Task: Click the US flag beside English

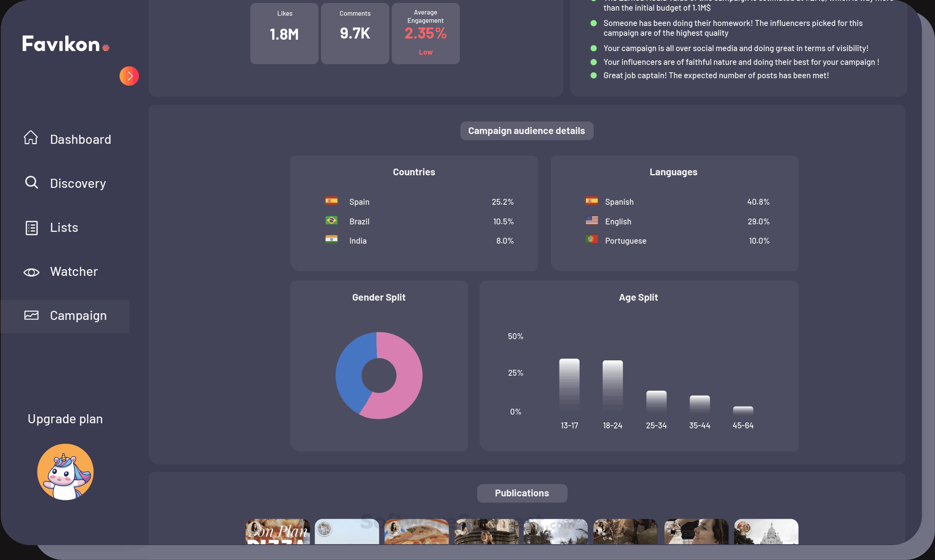Action: (591, 220)
